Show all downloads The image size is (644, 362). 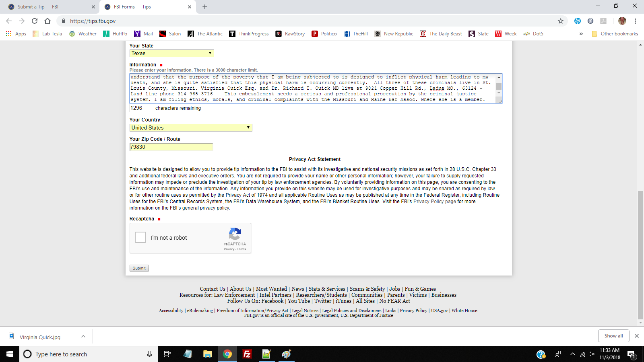(613, 336)
